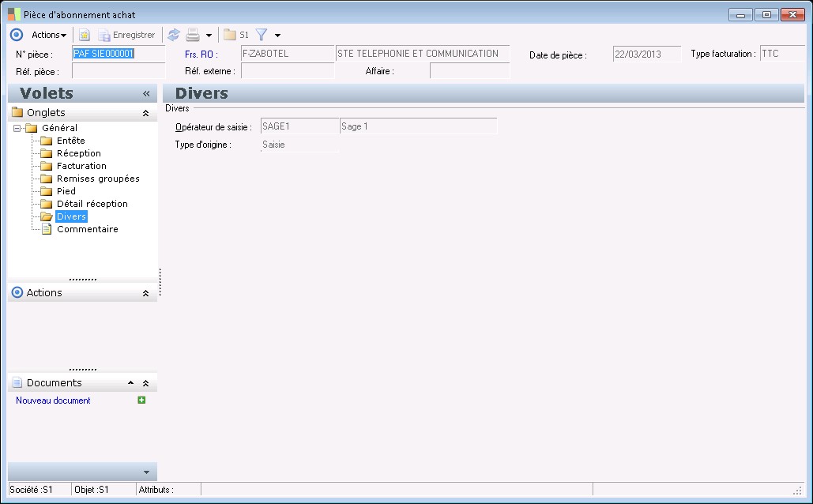
Task: Select the Entête tree item
Action: [x=70, y=141]
